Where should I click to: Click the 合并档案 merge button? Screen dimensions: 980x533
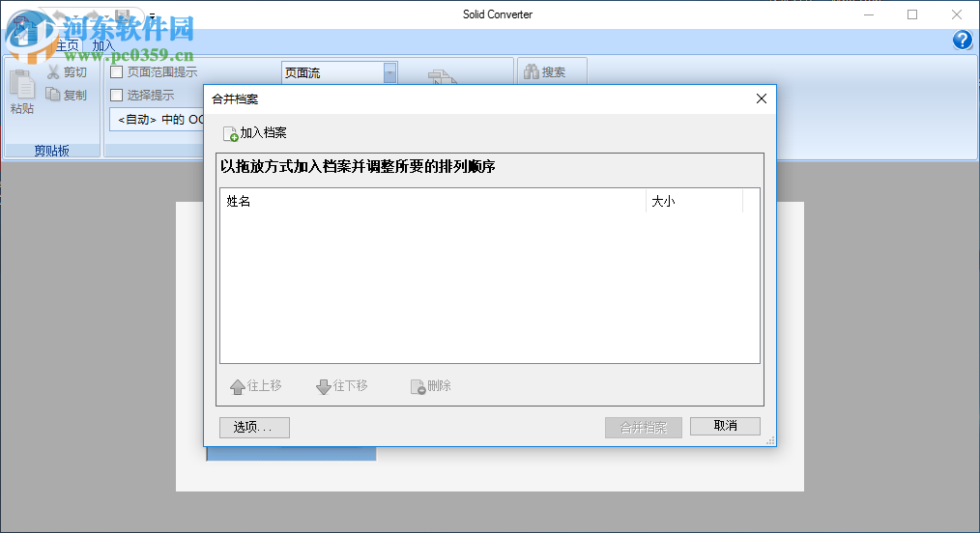tap(643, 428)
